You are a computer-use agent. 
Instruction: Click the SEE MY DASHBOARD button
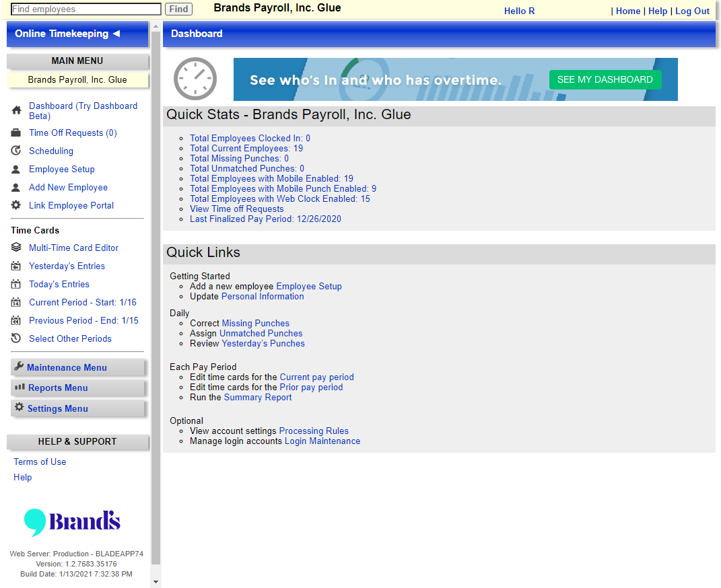pos(605,79)
